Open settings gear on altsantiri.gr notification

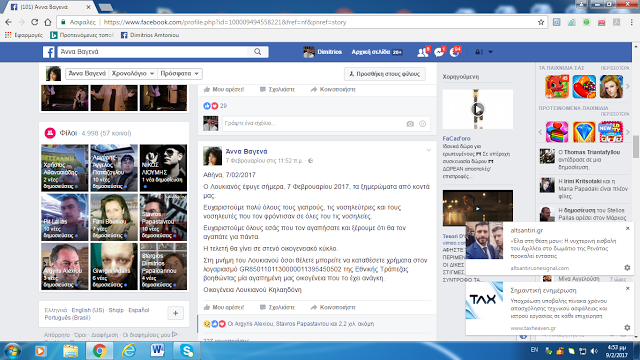tap(627, 268)
